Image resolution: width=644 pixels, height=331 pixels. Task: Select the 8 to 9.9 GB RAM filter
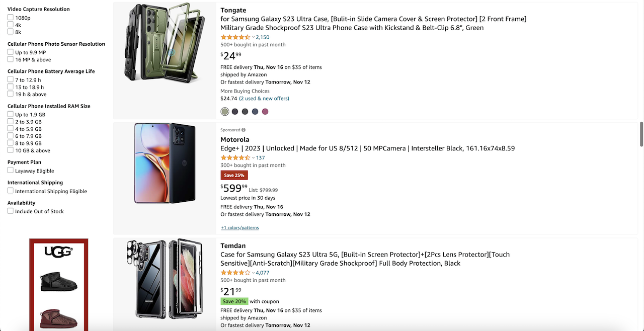coord(11,143)
